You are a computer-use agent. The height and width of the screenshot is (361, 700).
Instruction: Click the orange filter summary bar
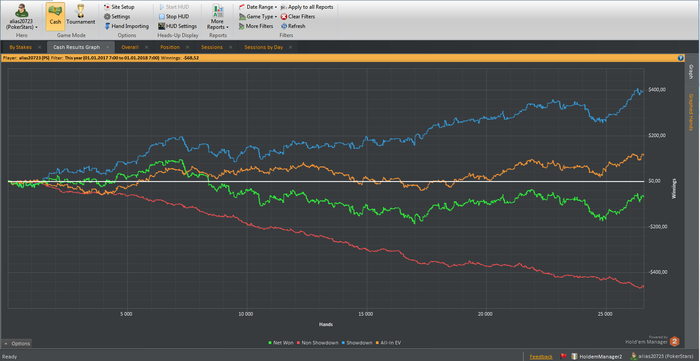point(343,58)
